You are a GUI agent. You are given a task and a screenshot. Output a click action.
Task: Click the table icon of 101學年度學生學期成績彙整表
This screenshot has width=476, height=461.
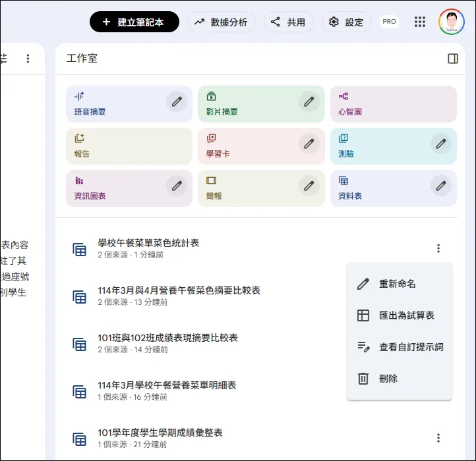79,439
